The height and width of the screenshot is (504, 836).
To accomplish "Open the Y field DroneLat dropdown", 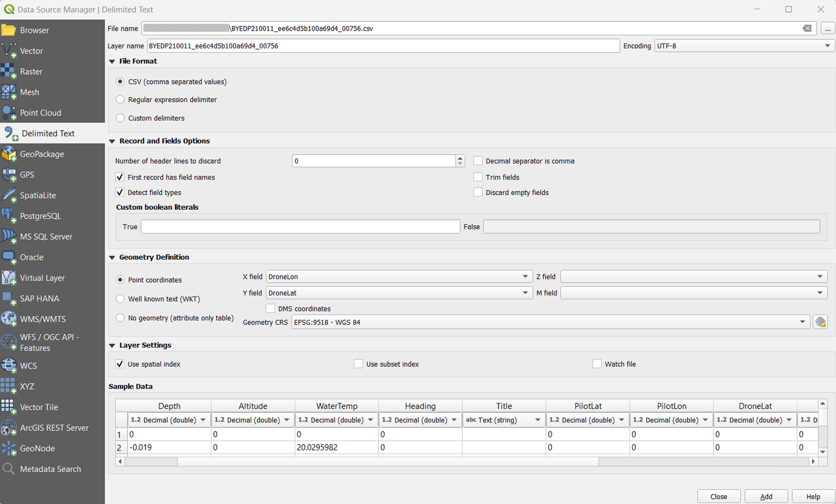I will pos(399,293).
